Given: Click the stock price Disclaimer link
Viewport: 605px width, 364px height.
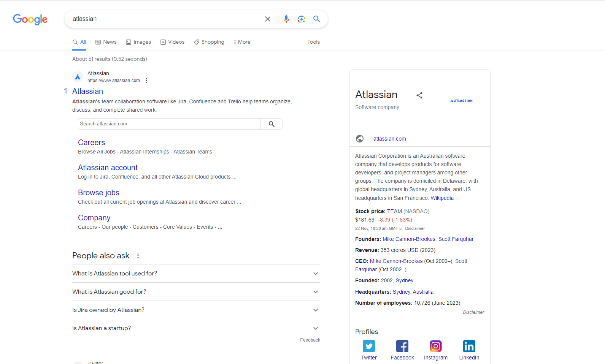Looking at the screenshot, I should [x=415, y=229].
